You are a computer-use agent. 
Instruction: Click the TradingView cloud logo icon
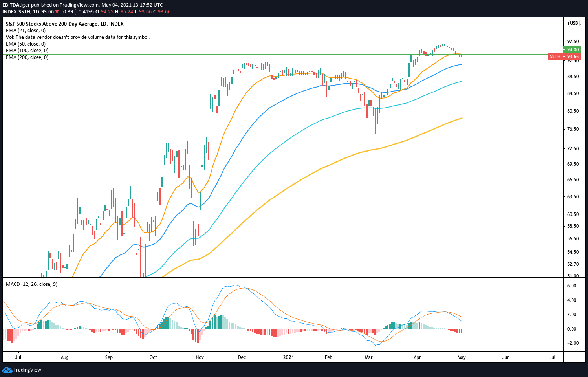point(7,370)
